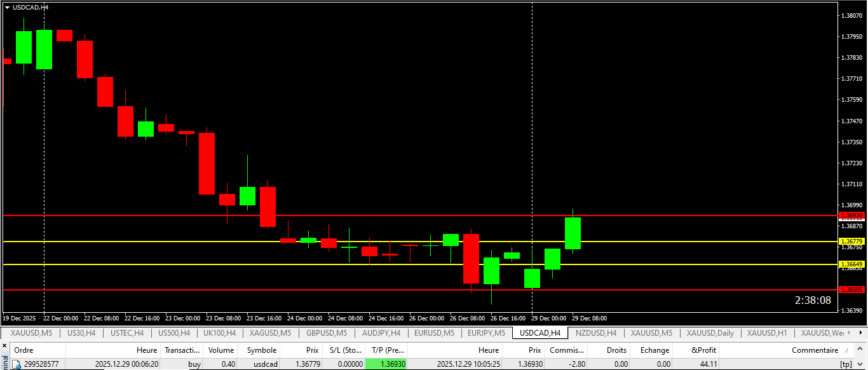Click the T/P column header

pyautogui.click(x=386, y=350)
